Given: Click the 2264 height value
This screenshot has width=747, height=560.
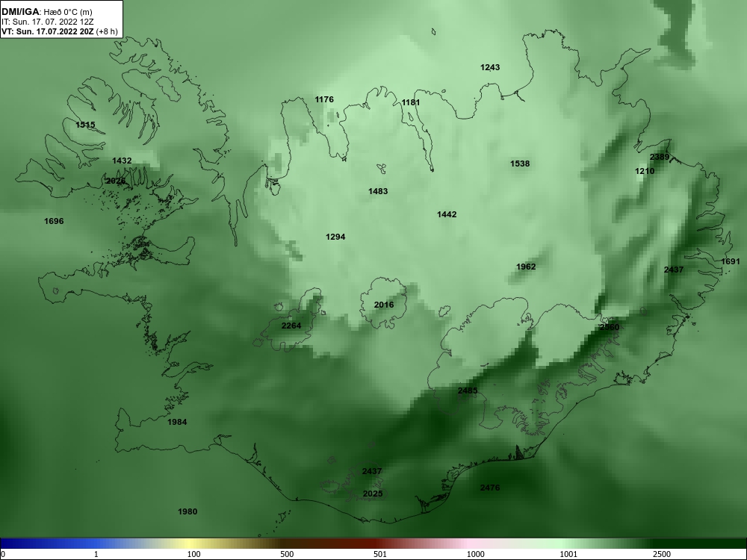Looking at the screenshot, I should pyautogui.click(x=291, y=326).
